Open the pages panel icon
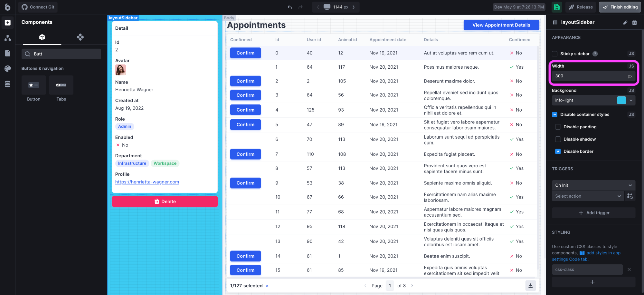Screen dimensions: 644x295 (x=8, y=53)
